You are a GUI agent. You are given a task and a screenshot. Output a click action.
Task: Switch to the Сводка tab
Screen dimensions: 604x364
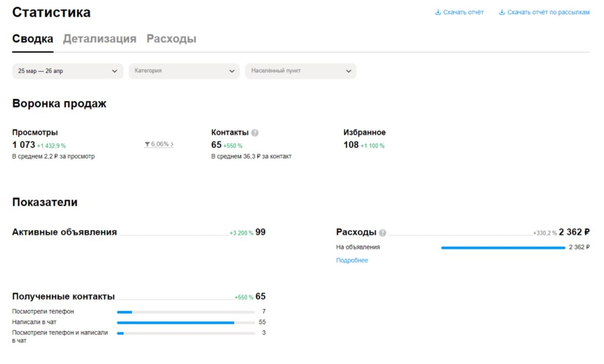(x=33, y=39)
